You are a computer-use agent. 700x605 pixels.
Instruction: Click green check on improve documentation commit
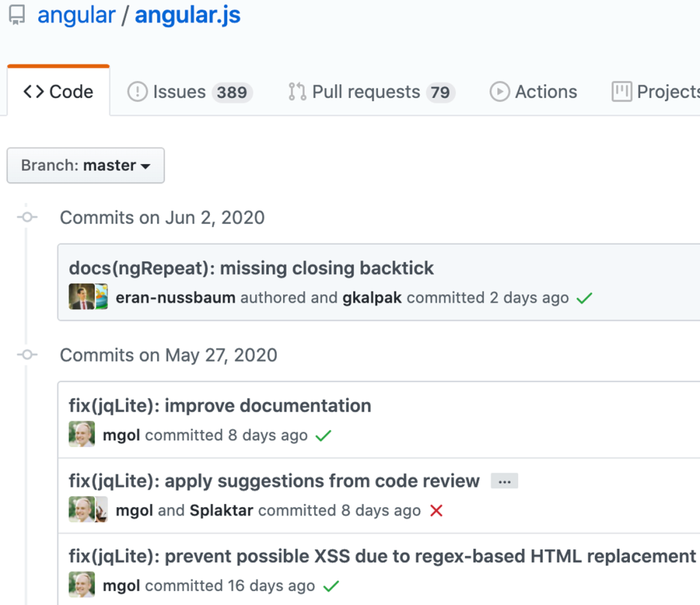(323, 435)
